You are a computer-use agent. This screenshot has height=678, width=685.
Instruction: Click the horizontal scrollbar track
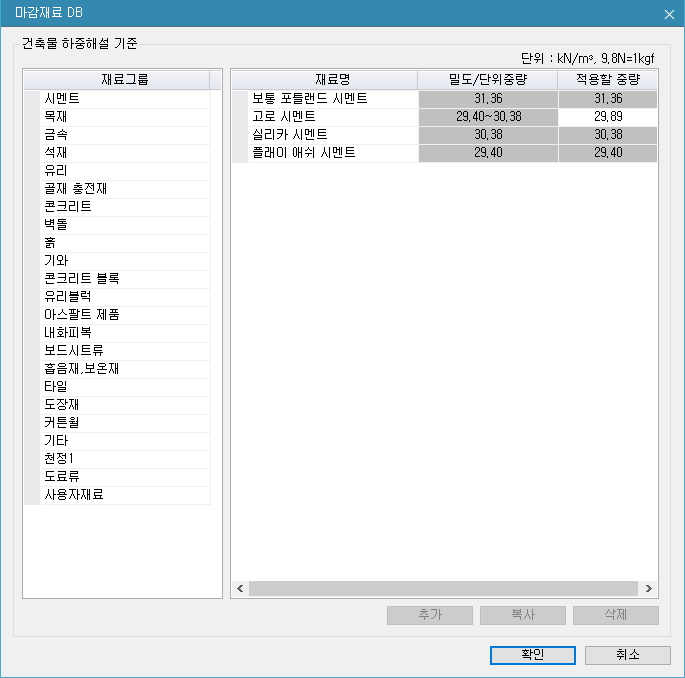click(x=443, y=588)
